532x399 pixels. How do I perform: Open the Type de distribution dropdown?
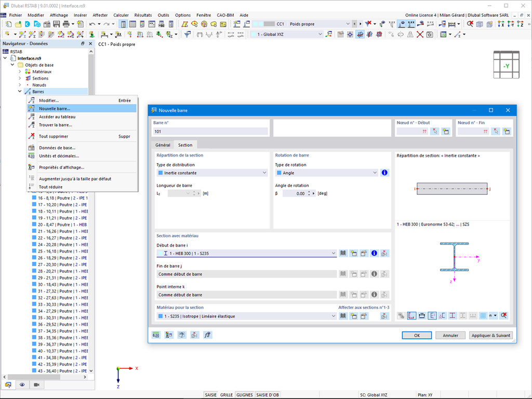coord(212,172)
